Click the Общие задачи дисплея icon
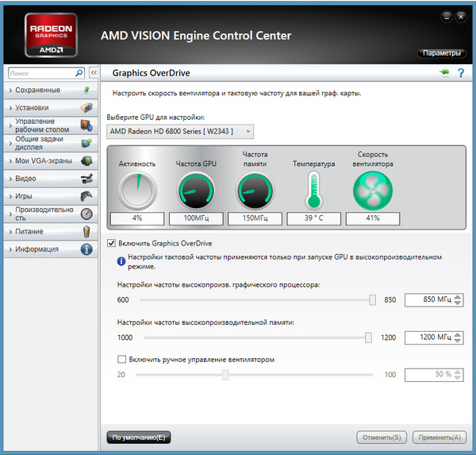The width and height of the screenshot is (476, 455). click(x=86, y=143)
